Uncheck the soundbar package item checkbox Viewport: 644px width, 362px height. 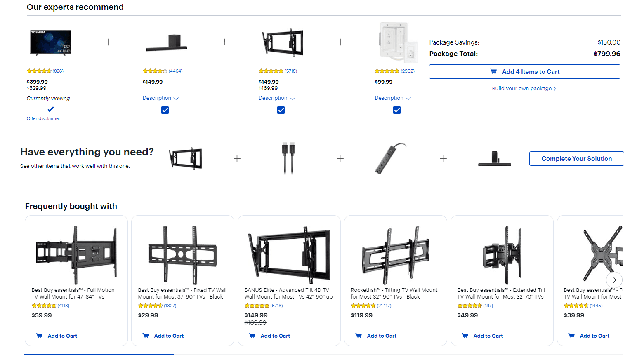tap(165, 110)
